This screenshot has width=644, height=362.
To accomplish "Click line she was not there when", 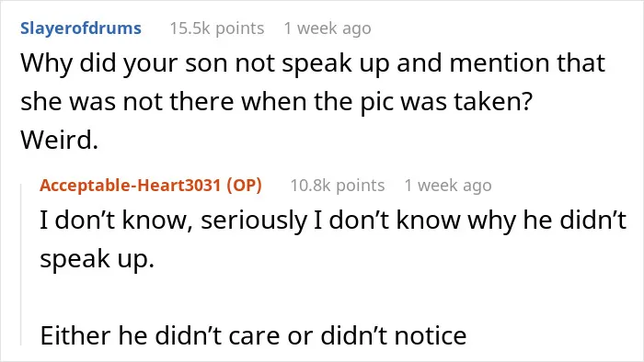I will pyautogui.click(x=276, y=102).
